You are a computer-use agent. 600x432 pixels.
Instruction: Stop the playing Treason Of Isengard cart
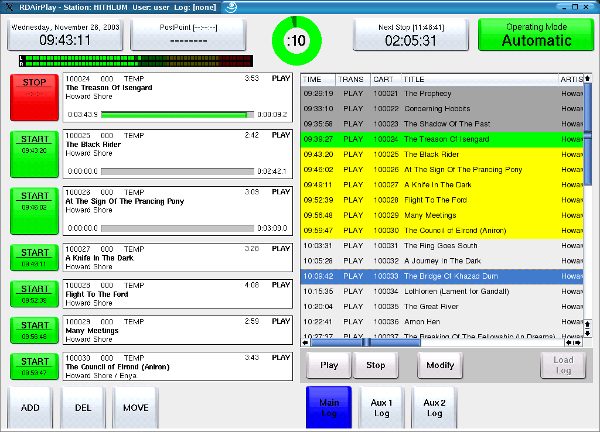click(x=34, y=97)
